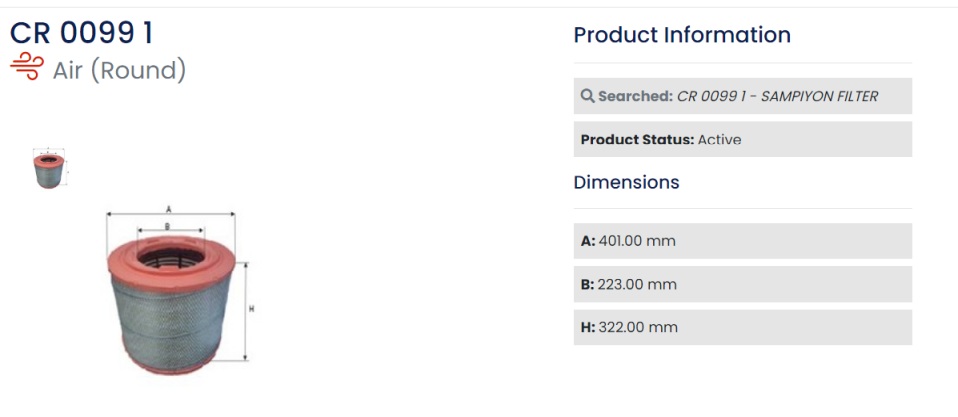Select the H: 322.00 mm dimension row
Viewport: 958px width, 417px height.
(x=742, y=327)
